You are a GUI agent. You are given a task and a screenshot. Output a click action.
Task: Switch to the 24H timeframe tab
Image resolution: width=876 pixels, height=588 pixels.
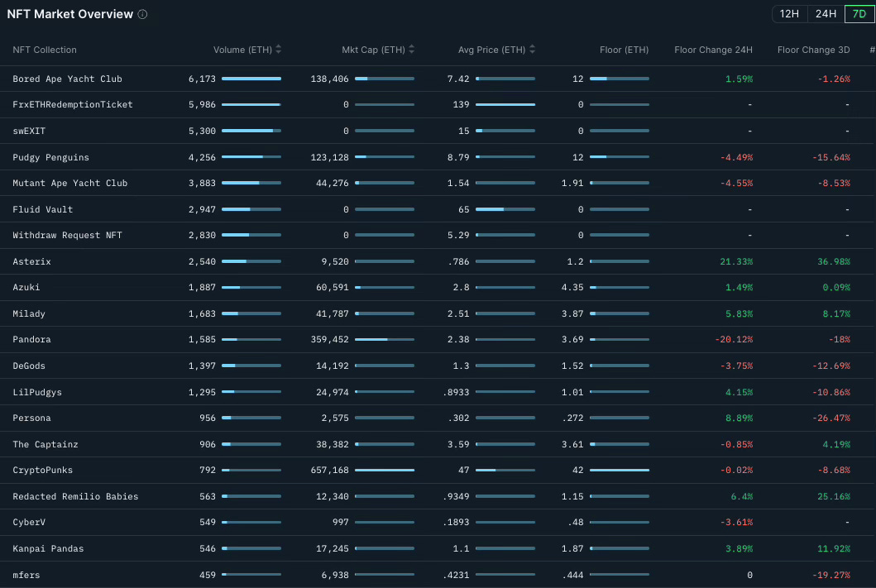point(826,13)
